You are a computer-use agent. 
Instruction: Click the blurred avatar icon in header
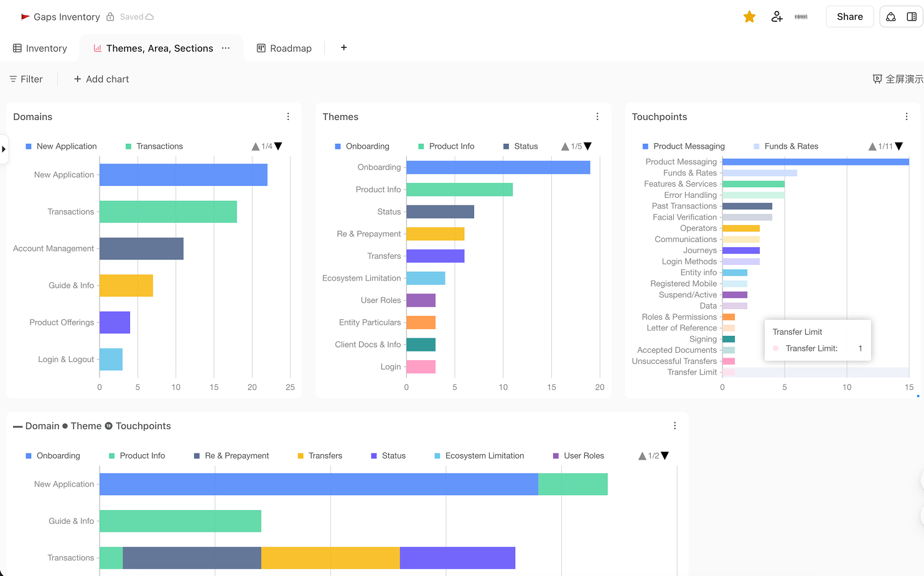click(x=801, y=17)
